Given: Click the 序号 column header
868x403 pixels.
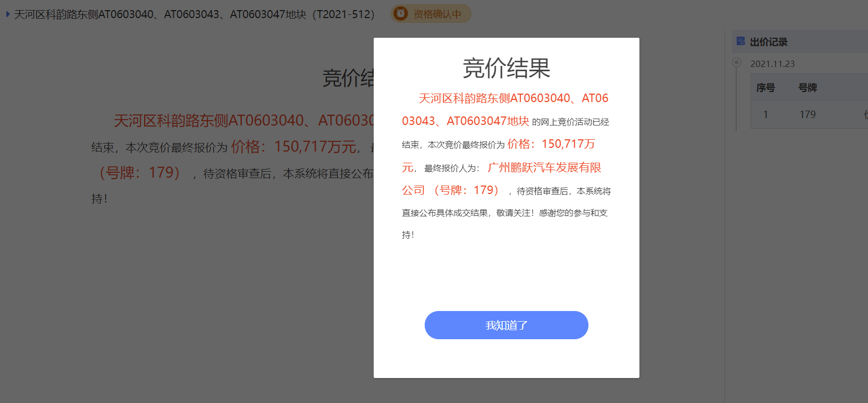Looking at the screenshot, I should [765, 88].
